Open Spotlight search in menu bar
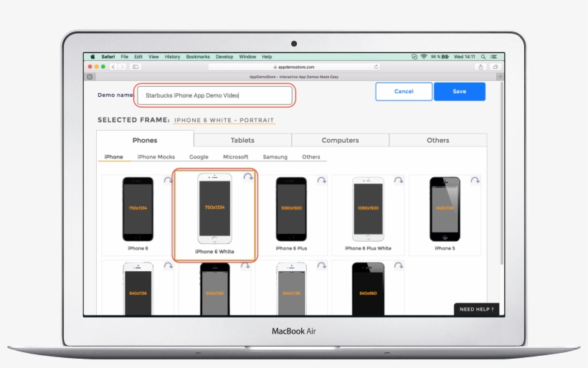This screenshot has width=588, height=368. 483,57
